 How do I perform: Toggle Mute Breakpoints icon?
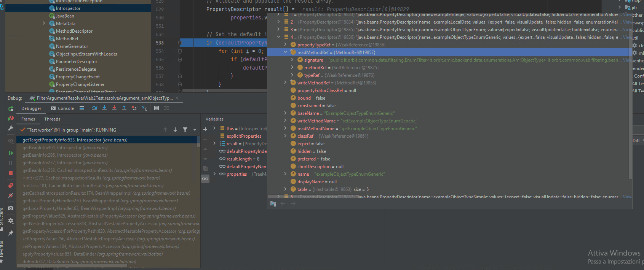(11, 195)
